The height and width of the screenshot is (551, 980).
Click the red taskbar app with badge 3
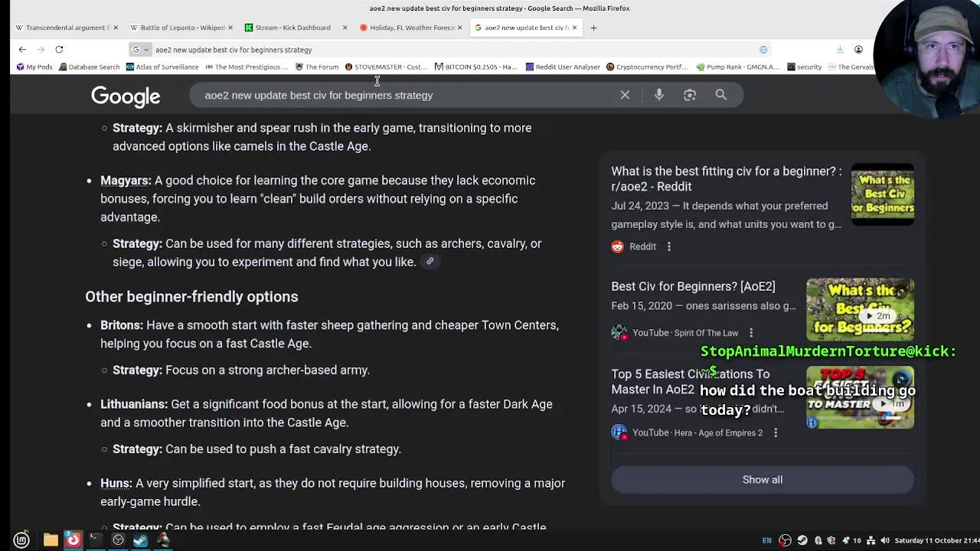[x=73, y=540]
